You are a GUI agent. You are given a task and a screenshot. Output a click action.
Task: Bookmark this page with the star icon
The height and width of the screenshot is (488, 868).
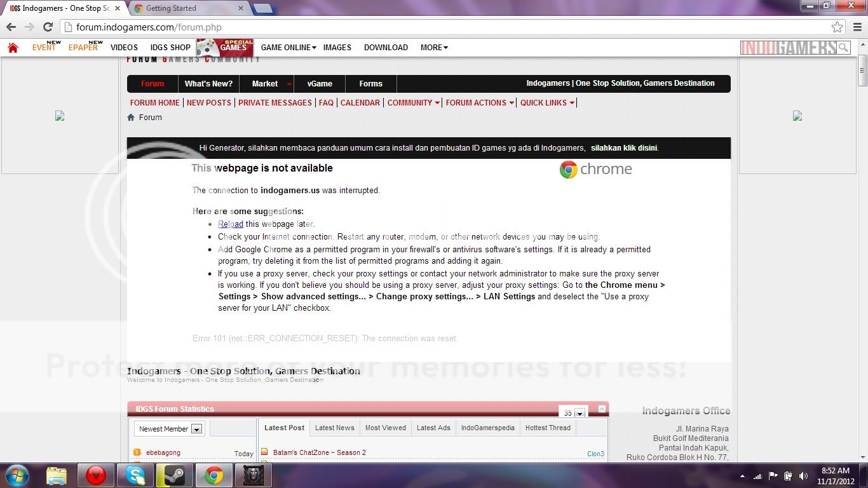click(837, 27)
